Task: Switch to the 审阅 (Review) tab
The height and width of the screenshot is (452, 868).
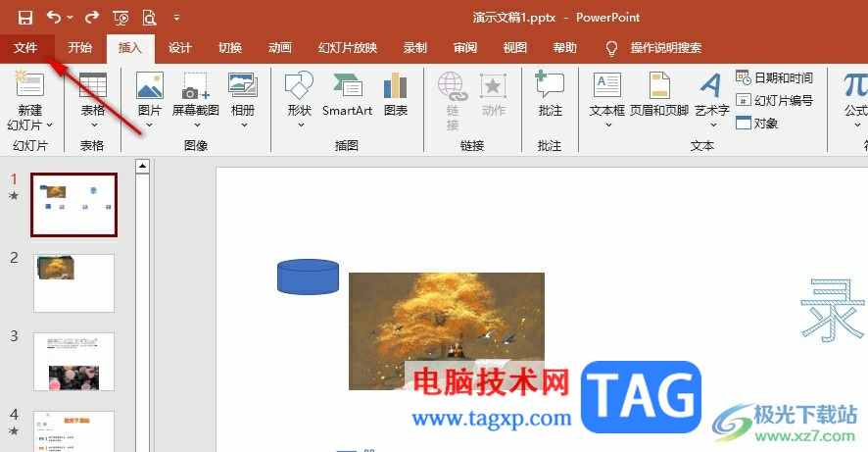Action: click(x=465, y=48)
